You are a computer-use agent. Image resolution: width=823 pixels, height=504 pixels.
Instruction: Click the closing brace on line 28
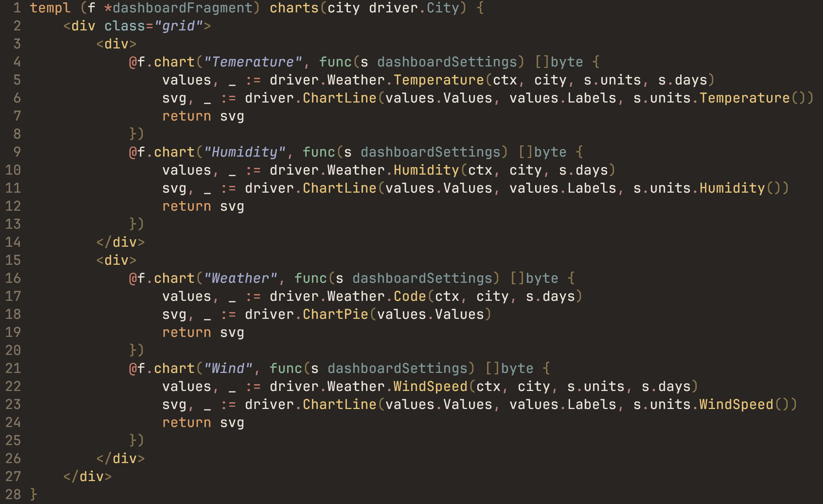[x=33, y=495]
